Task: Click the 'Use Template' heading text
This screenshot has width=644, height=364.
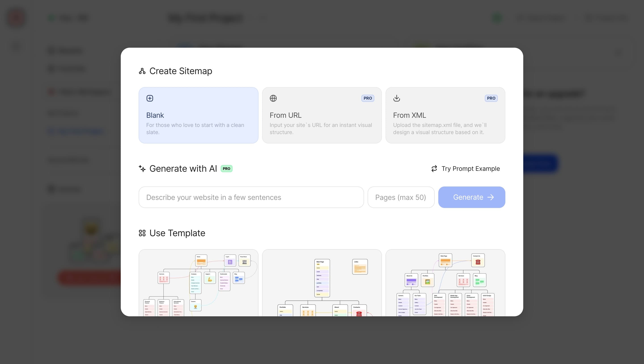Action: coord(177,233)
